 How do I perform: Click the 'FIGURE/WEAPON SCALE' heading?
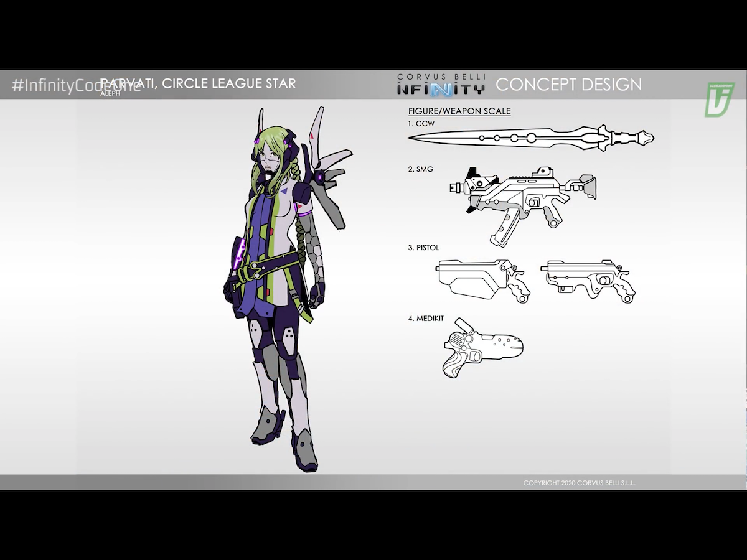(459, 111)
